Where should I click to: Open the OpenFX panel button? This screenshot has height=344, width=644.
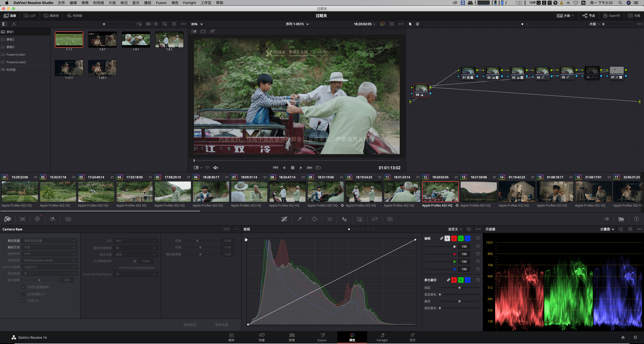tap(612, 15)
